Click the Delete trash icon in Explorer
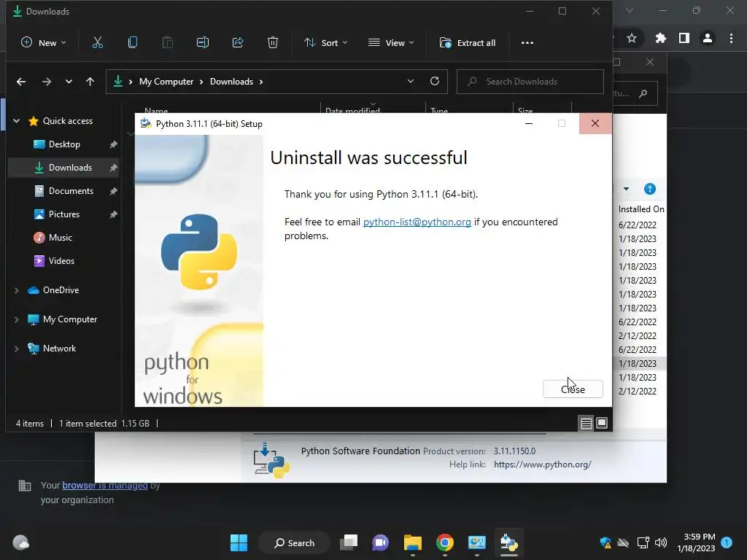The height and width of the screenshot is (560, 747). [273, 42]
